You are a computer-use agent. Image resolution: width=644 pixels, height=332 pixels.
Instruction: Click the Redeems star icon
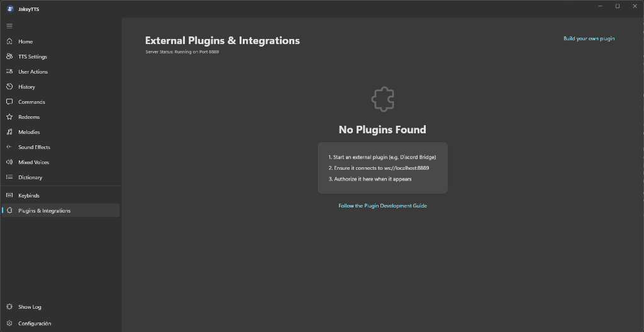(x=9, y=117)
